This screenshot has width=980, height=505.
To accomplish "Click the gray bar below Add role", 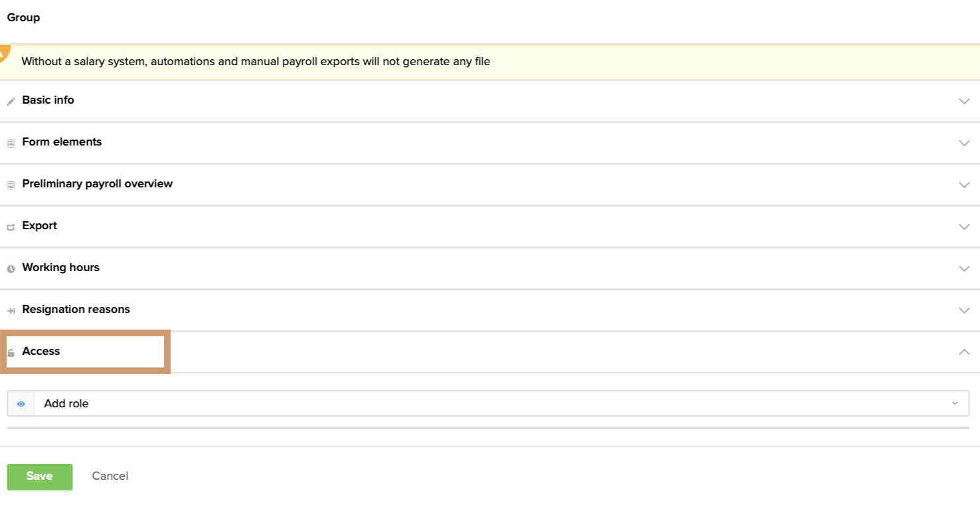I will point(488,428).
